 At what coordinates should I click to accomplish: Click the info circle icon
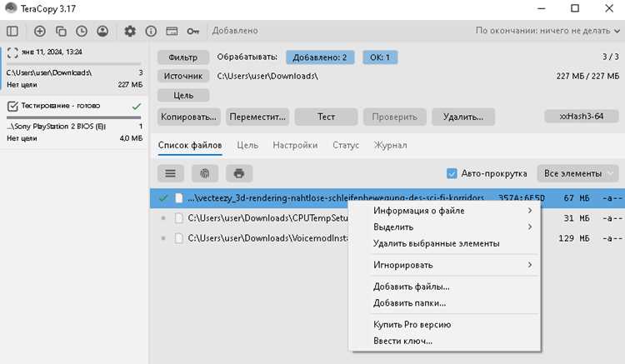(x=151, y=31)
